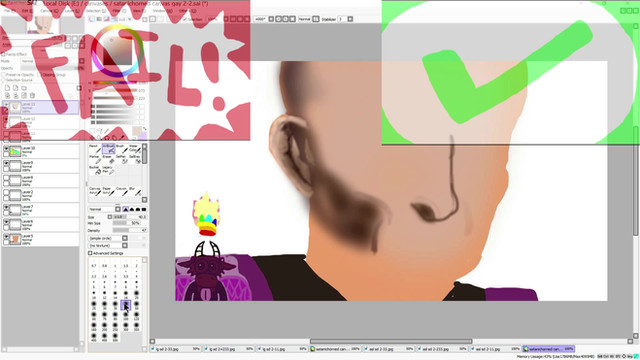Select the Eraser tool
This screenshot has width=640, height=360.
[108, 159]
